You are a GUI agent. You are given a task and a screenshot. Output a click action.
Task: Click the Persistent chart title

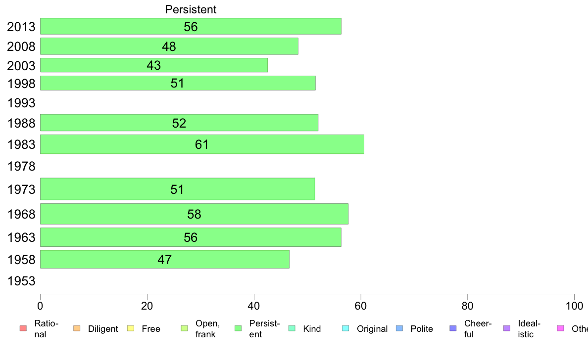[191, 9]
